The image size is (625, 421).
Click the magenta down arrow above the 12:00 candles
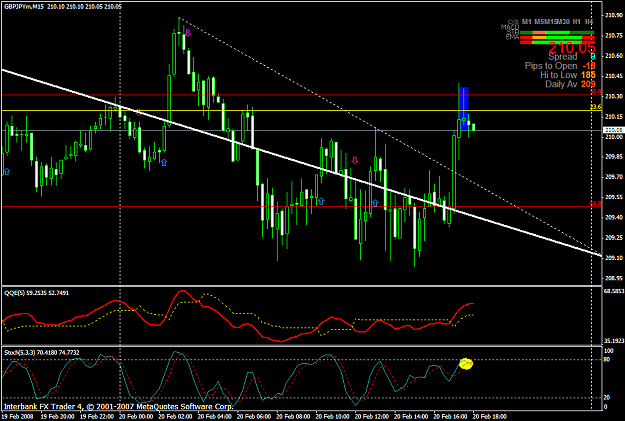click(x=355, y=160)
